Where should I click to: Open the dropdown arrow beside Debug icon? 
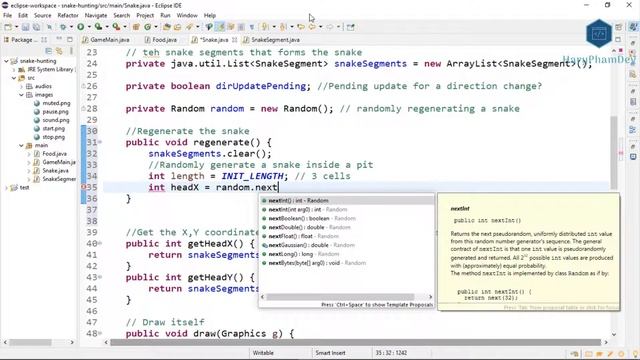(x=71, y=27)
